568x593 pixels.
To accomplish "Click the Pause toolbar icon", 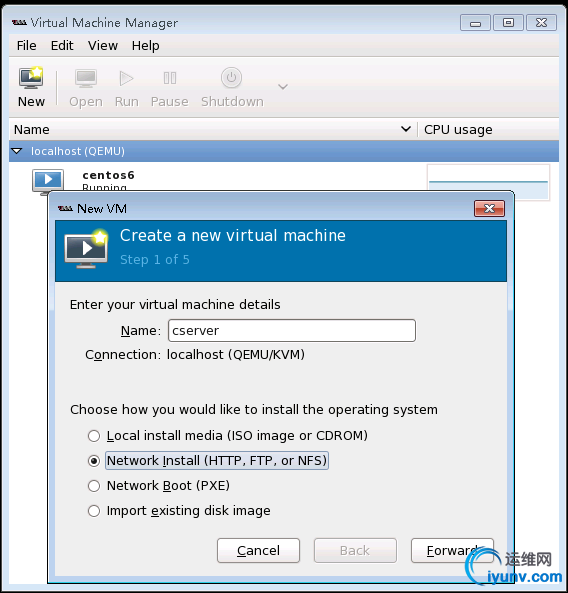I will 170,78.
